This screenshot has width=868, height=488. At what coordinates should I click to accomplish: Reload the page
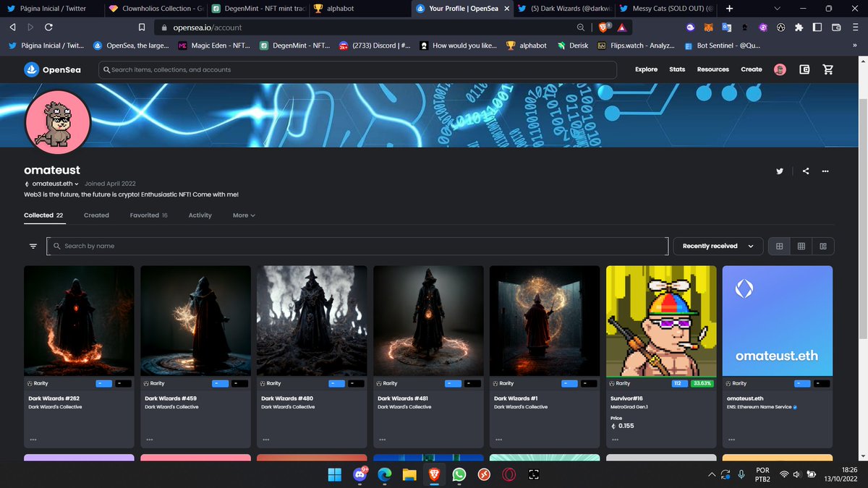click(48, 27)
